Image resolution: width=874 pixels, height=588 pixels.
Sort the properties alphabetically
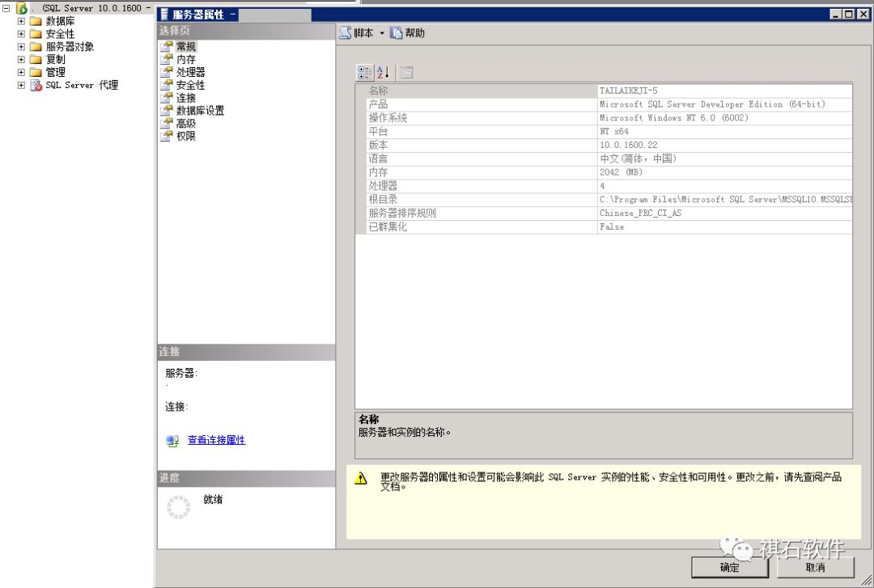click(382, 72)
